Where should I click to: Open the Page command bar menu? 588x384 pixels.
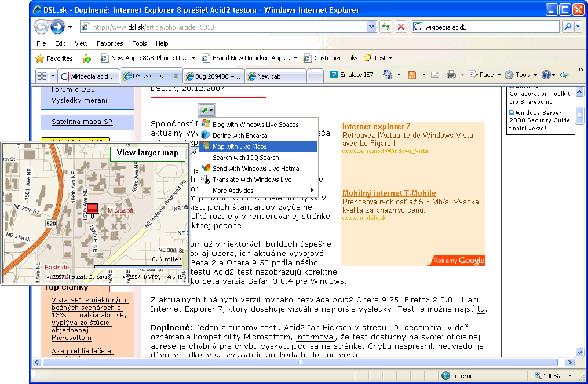tap(485, 75)
